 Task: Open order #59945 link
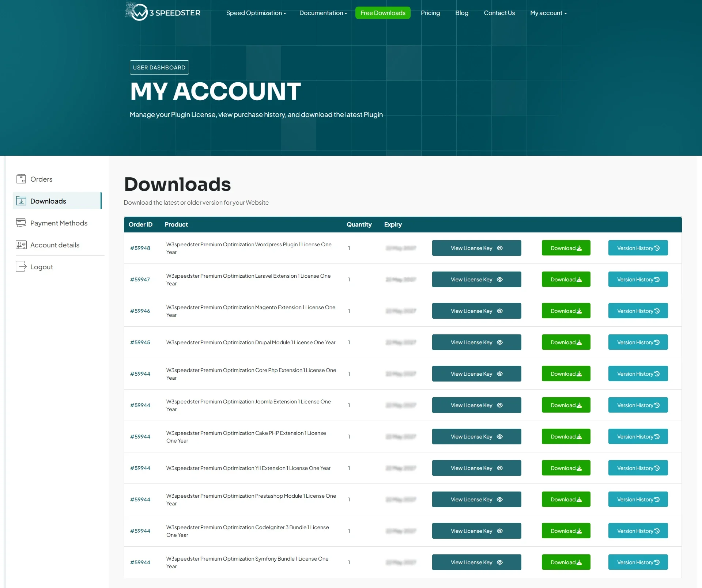pyautogui.click(x=140, y=342)
